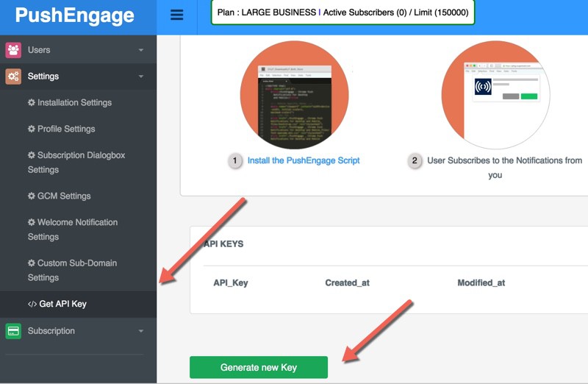588x384 pixels.
Task: Click the browser notification thumbnail
Action: tap(495, 95)
